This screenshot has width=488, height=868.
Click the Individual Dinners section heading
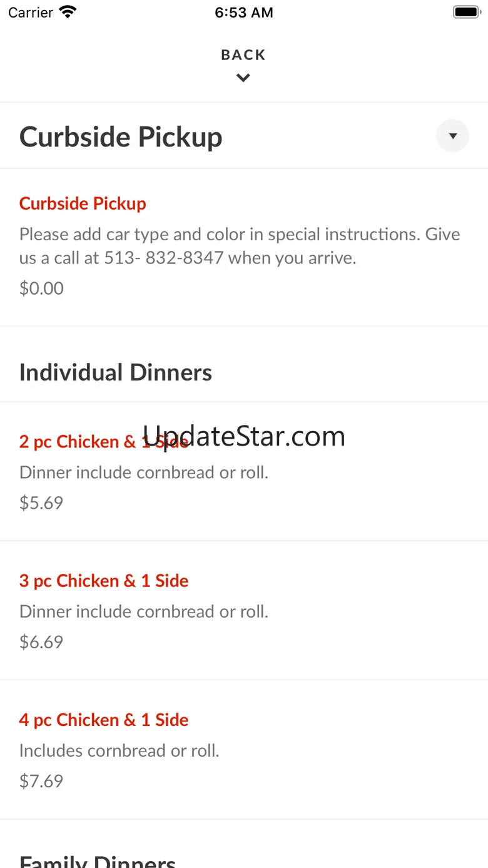[116, 372]
